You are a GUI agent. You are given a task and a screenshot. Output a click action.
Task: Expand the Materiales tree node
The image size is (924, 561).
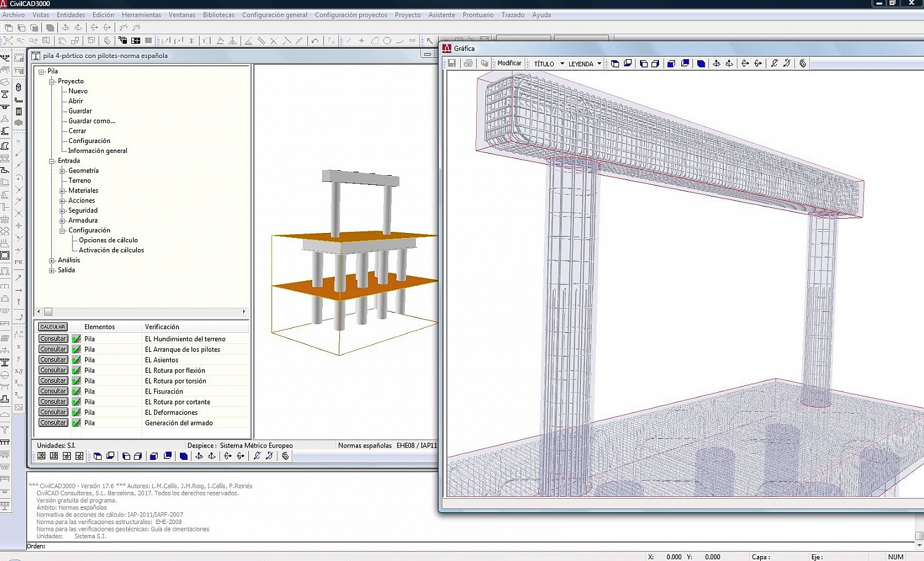(x=62, y=190)
